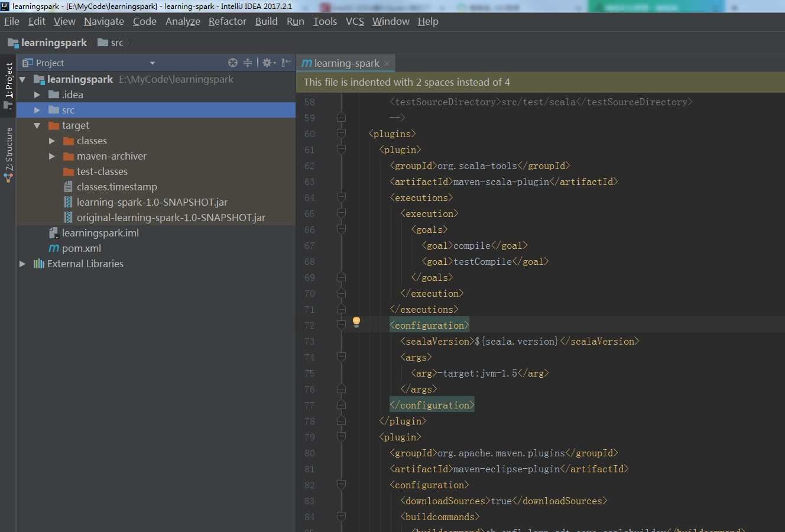785x532 pixels.
Task: Open the Code menu
Action: click(x=145, y=21)
